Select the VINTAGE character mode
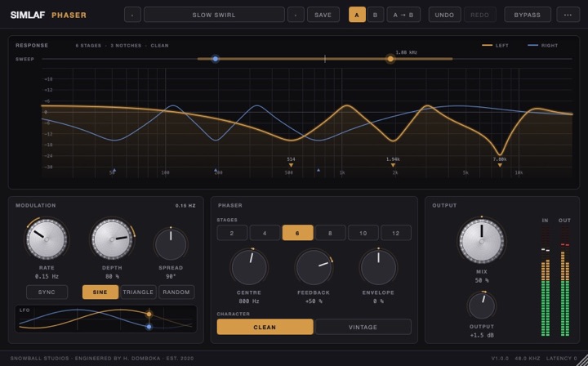The image size is (588, 366). tap(363, 327)
